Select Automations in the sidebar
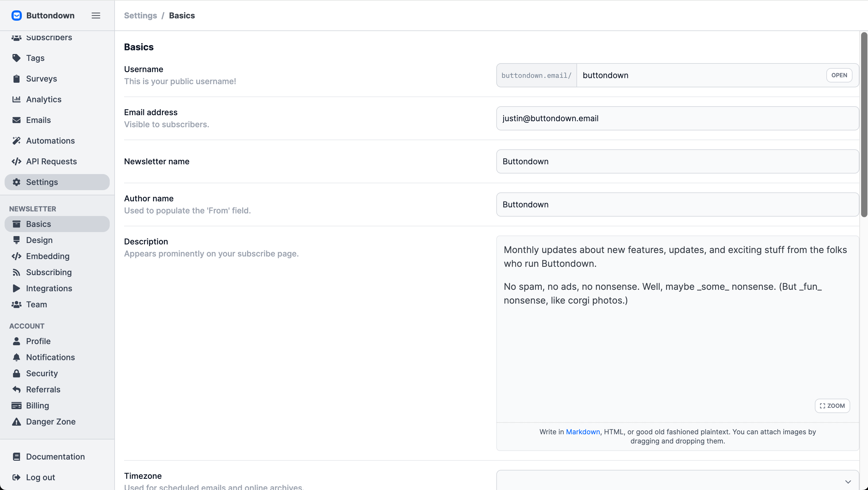The width and height of the screenshot is (868, 490). tap(57, 140)
